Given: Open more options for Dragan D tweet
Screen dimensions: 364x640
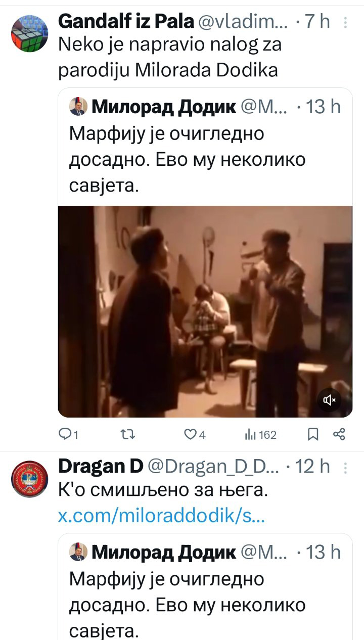Looking at the screenshot, I should point(345,467).
